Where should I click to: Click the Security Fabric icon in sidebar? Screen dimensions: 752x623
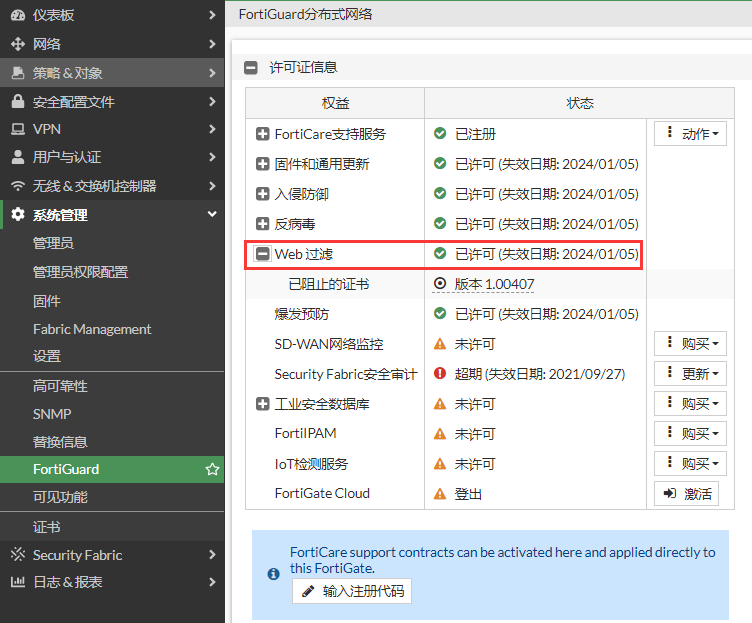click(17, 555)
